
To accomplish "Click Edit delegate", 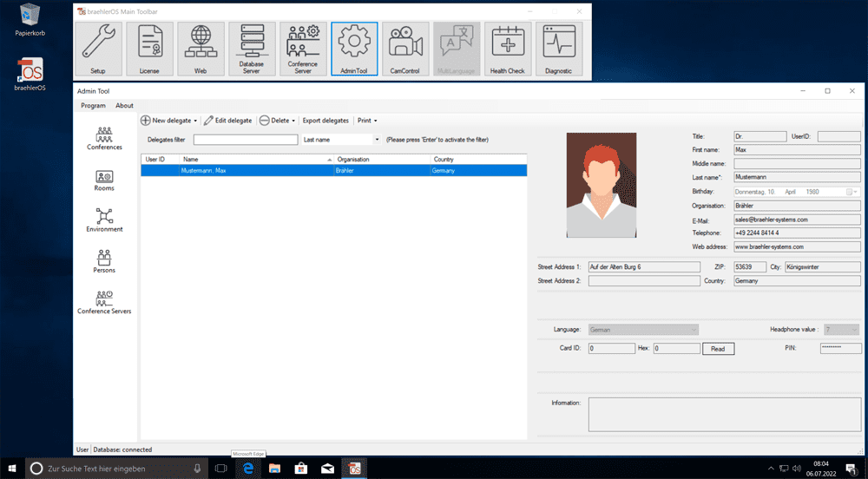I will 227,121.
